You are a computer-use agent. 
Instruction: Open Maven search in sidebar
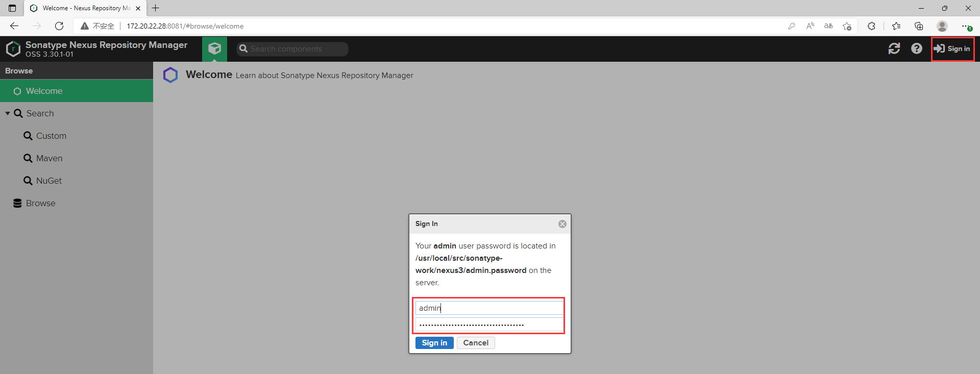tap(49, 158)
